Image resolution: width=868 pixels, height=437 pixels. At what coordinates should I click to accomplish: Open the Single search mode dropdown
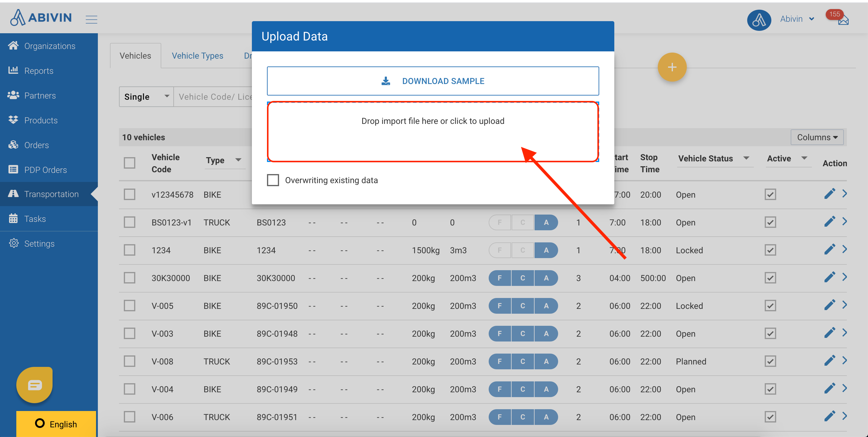(x=146, y=97)
